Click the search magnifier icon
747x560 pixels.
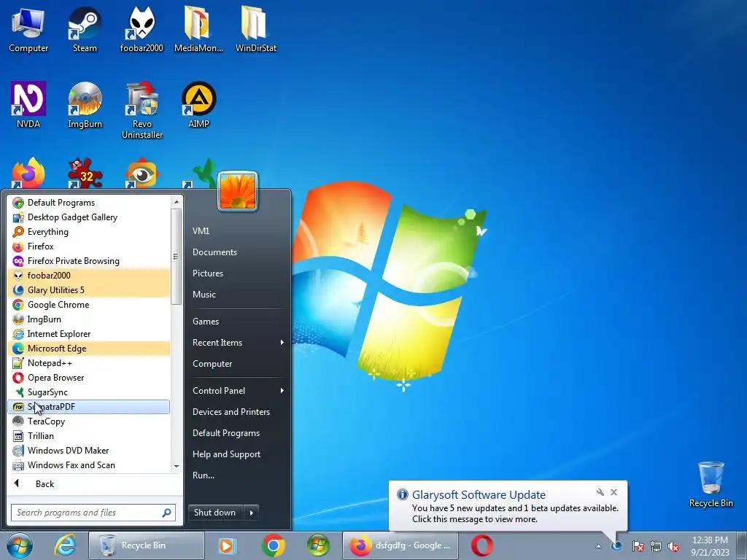point(166,513)
